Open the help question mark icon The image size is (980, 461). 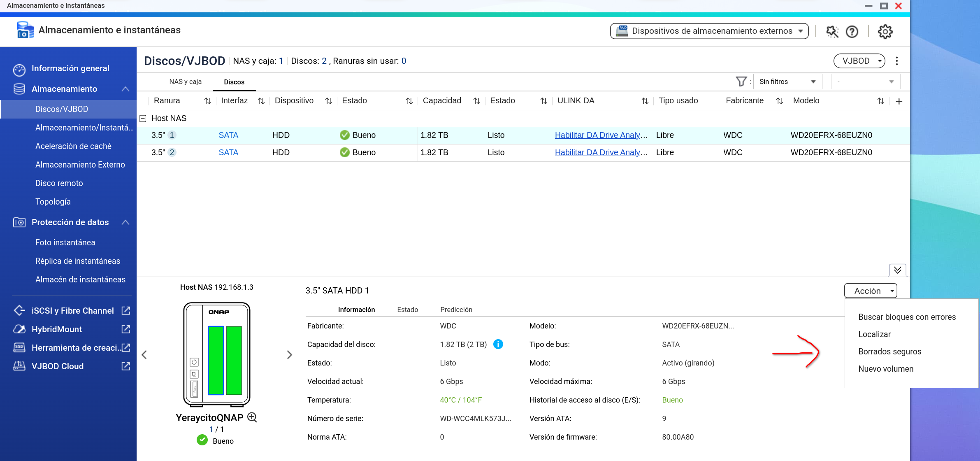[x=852, y=32]
